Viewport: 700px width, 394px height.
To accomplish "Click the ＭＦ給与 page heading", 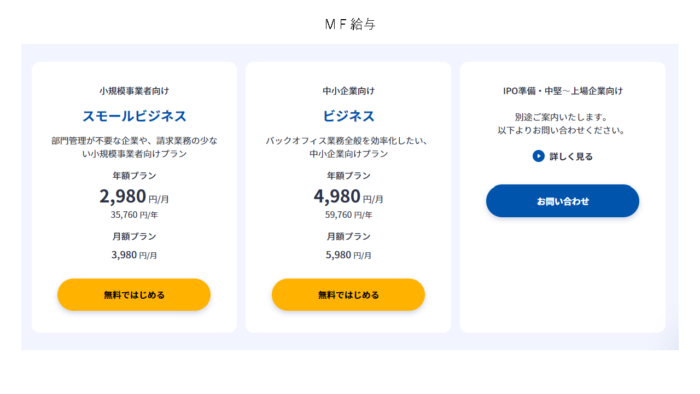I will pyautogui.click(x=350, y=24).
